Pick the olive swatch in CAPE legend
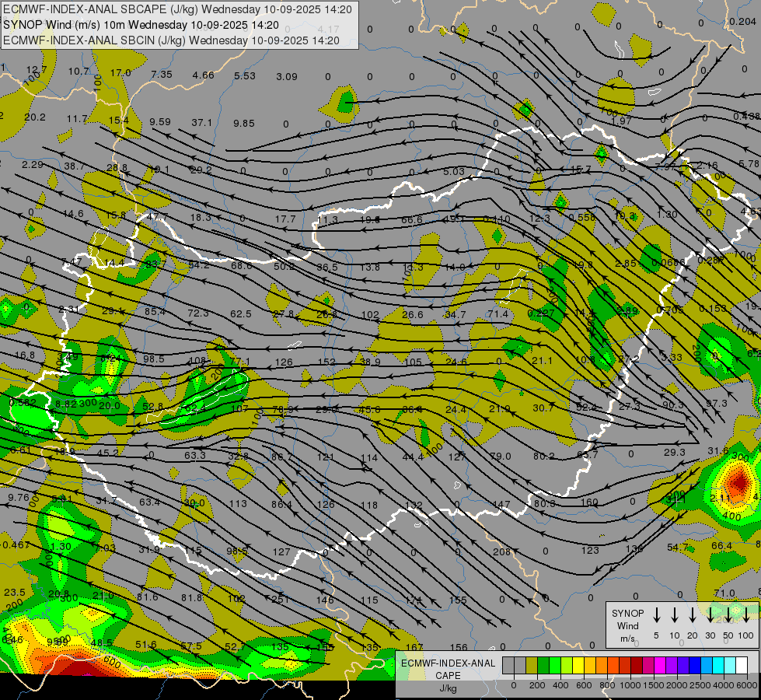 pyautogui.click(x=532, y=665)
